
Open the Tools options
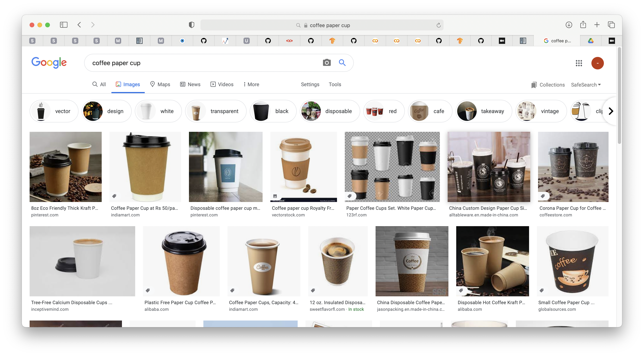335,84
